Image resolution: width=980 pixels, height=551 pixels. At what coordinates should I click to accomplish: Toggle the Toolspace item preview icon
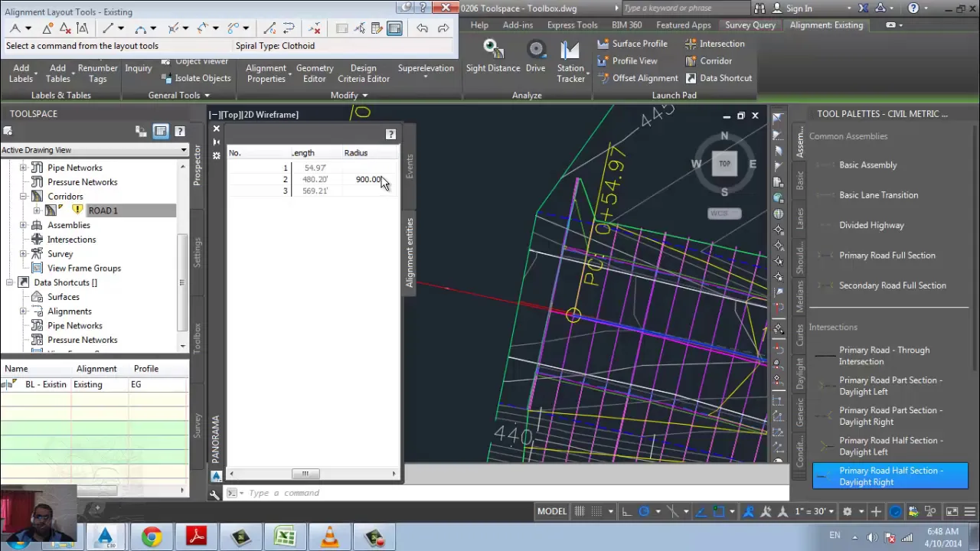tap(160, 132)
